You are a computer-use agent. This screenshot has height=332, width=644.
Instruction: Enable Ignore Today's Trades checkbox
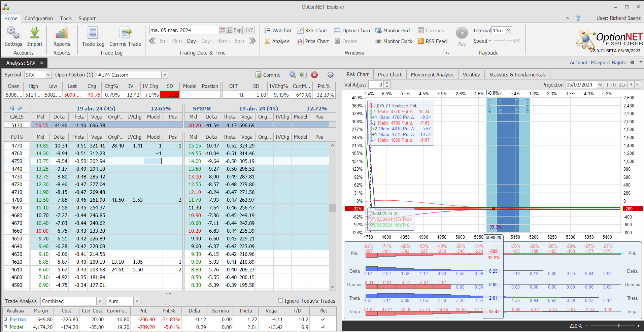[x=280, y=301]
